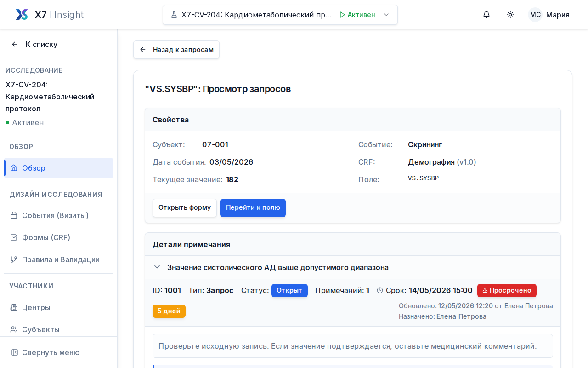Click the home icon beside Обзор
588x368 pixels.
coord(14,168)
